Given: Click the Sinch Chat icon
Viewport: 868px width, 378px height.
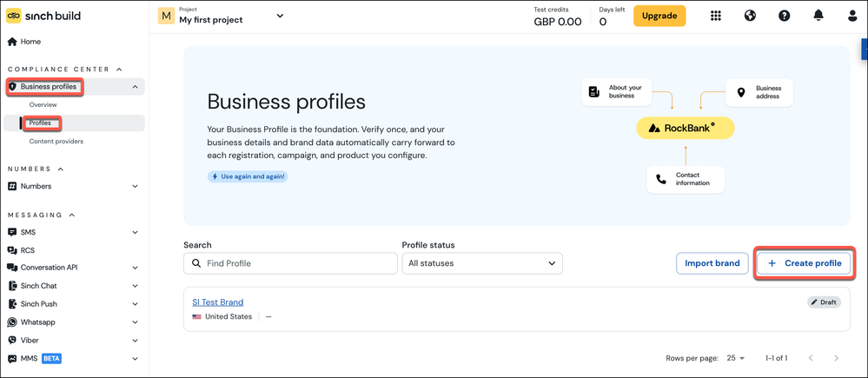Looking at the screenshot, I should click(12, 286).
